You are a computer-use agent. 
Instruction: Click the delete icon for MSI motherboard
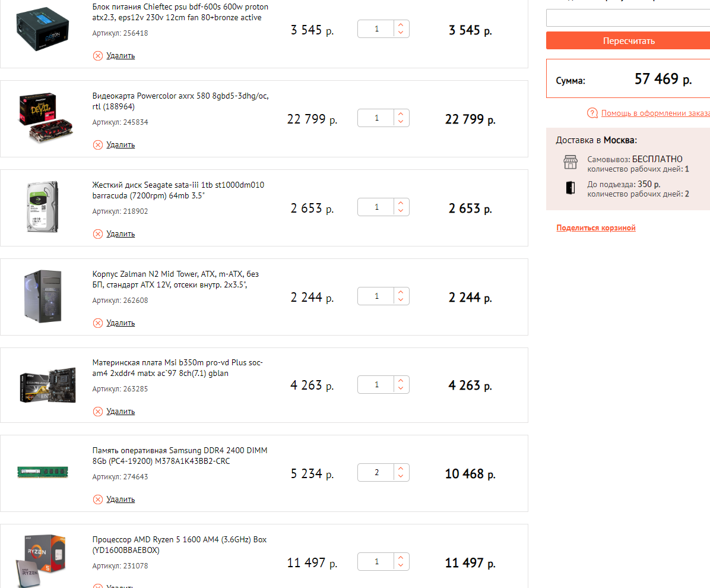[98, 412]
